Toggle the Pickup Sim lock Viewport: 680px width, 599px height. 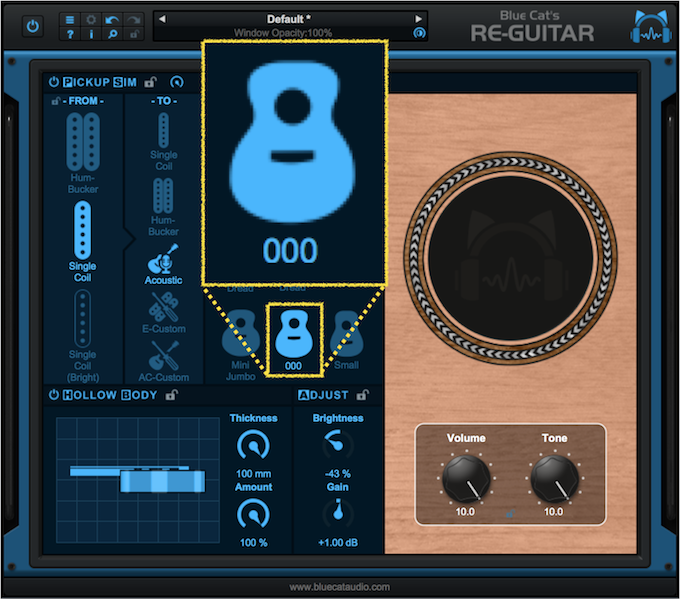(x=150, y=82)
